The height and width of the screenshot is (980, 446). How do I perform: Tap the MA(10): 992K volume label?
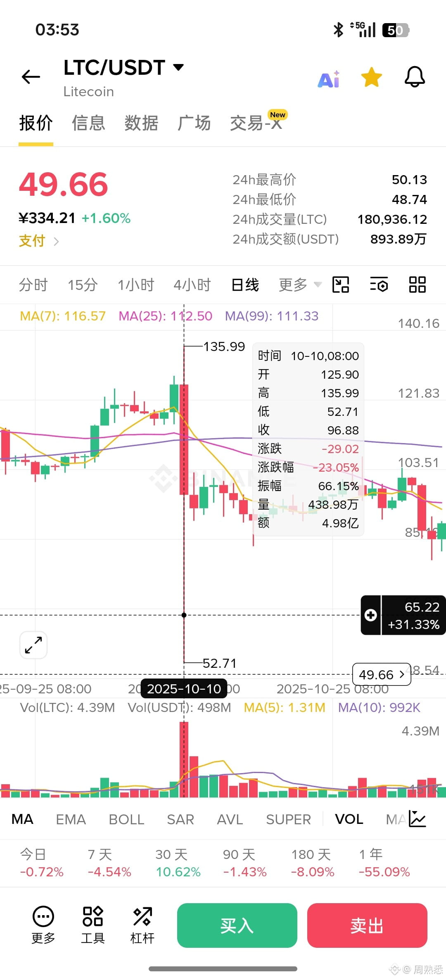point(379,708)
